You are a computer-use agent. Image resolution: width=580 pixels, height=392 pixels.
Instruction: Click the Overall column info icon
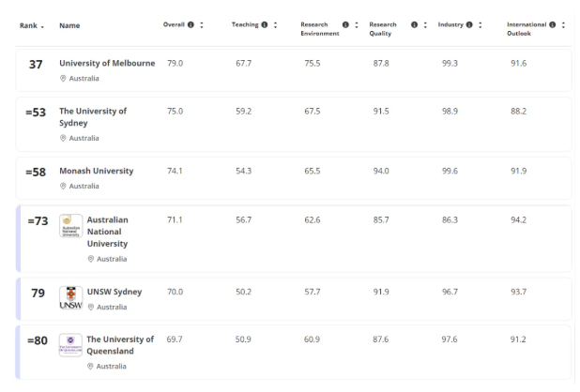coord(191,24)
